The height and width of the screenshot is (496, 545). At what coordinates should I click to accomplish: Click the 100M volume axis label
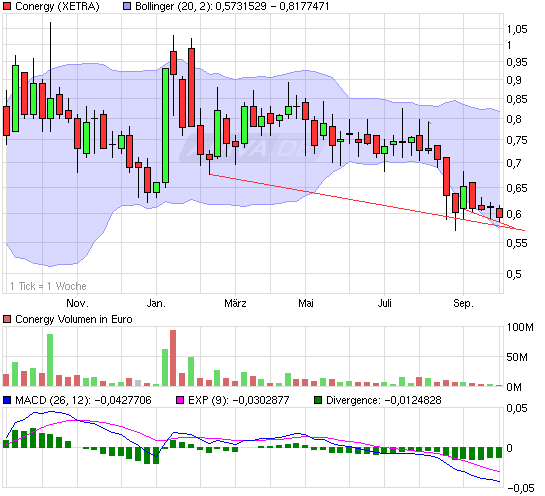click(x=520, y=327)
